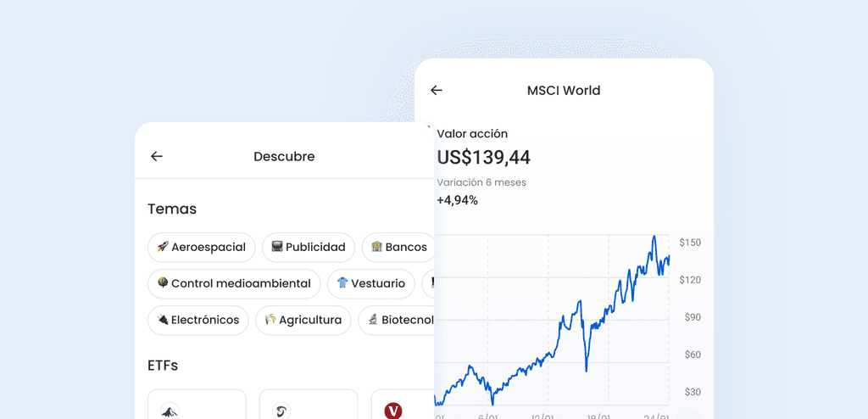Screen dimensions: 868x419
Task: Select the Publicidad theme chip
Action: point(309,247)
